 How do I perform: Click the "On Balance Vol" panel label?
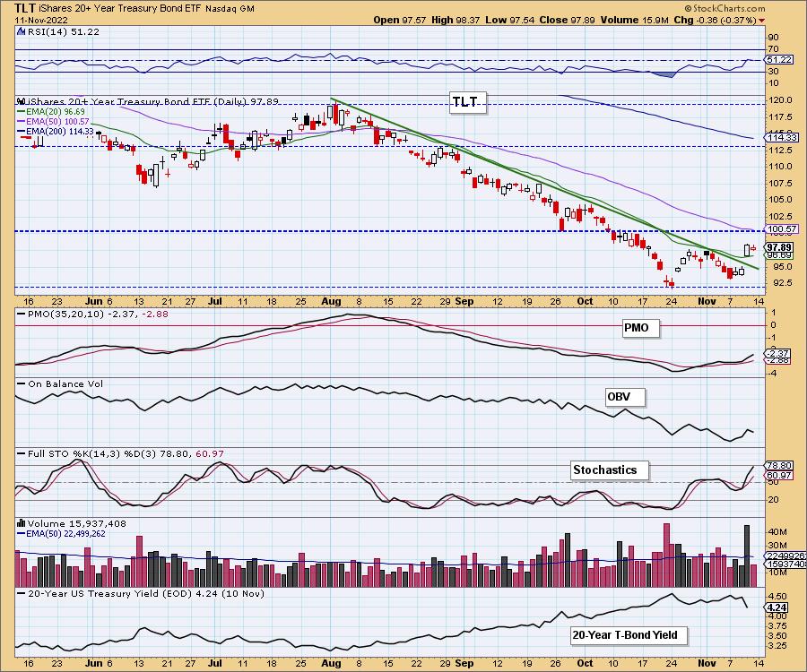65,383
